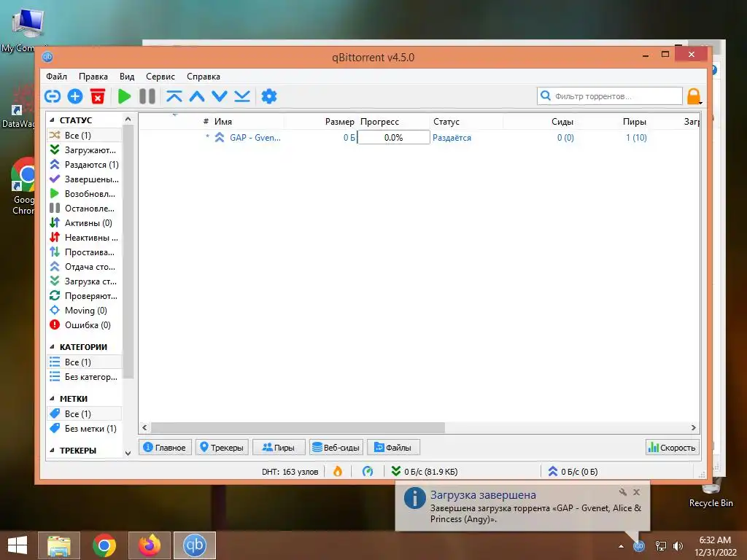Close the Загрузка завершена notification
This screenshot has height=560, width=747.
click(x=636, y=492)
